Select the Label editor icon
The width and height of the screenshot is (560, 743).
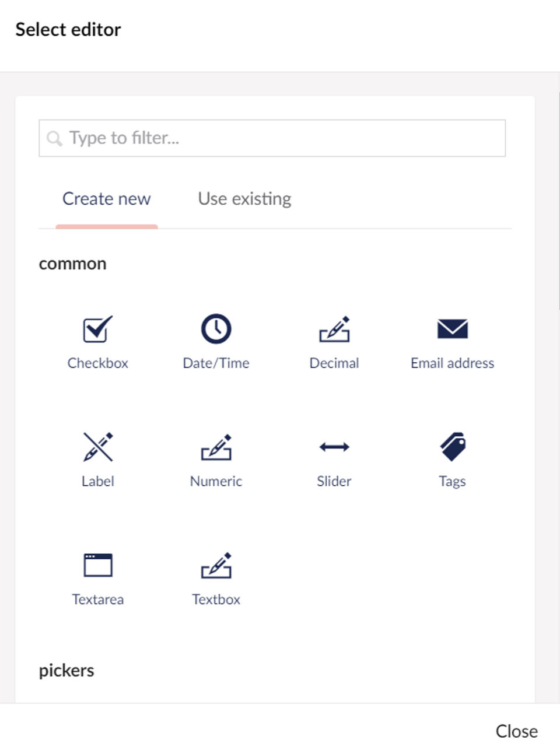(x=97, y=447)
